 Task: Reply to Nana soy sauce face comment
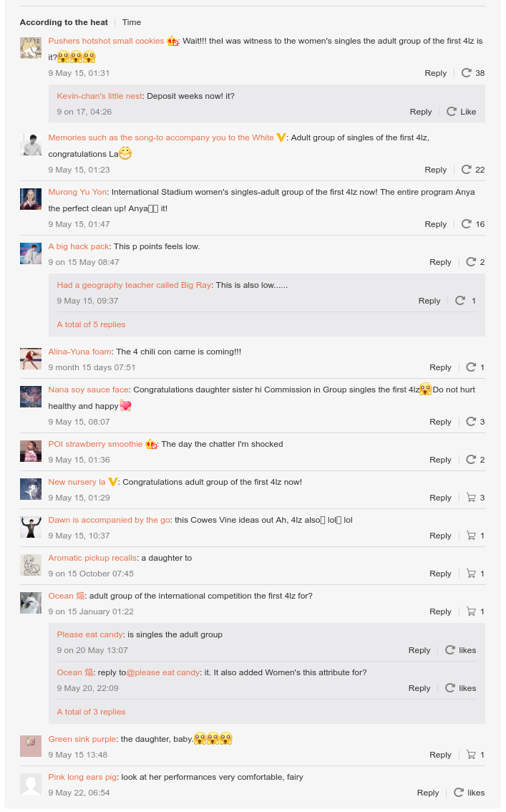click(440, 422)
